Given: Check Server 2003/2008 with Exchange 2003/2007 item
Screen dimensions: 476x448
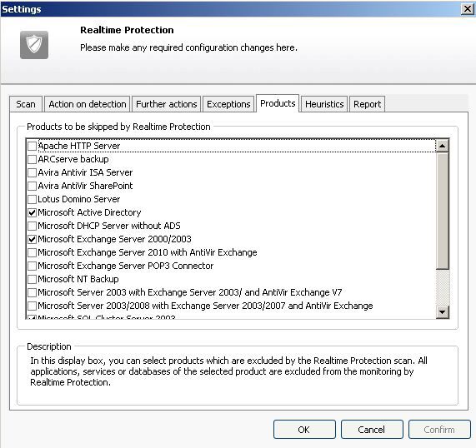Looking at the screenshot, I should (32, 306).
